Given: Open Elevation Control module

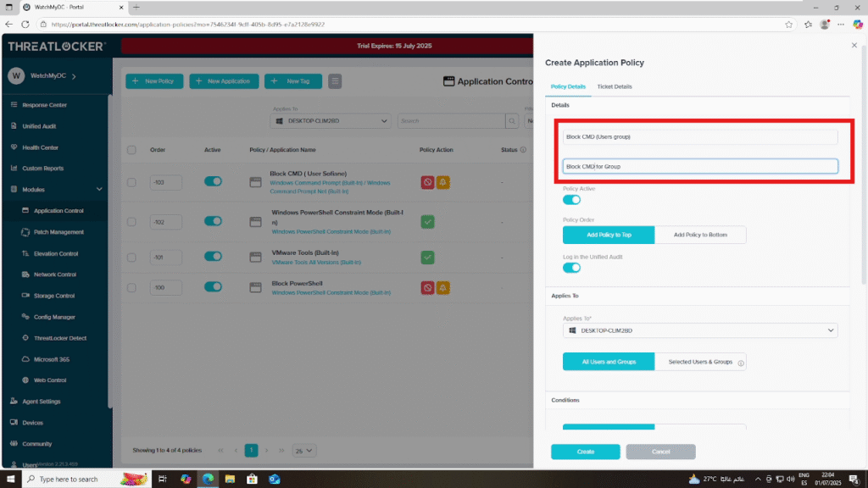Looking at the screenshot, I should coord(56,253).
